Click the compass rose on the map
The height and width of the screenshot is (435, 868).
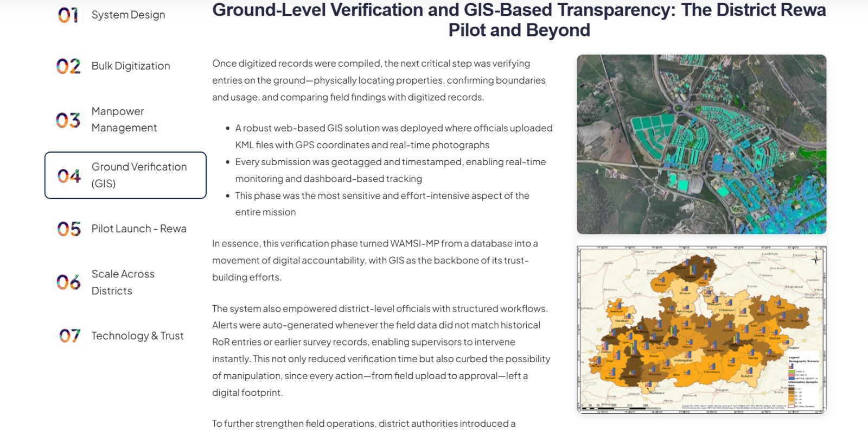pos(816,259)
